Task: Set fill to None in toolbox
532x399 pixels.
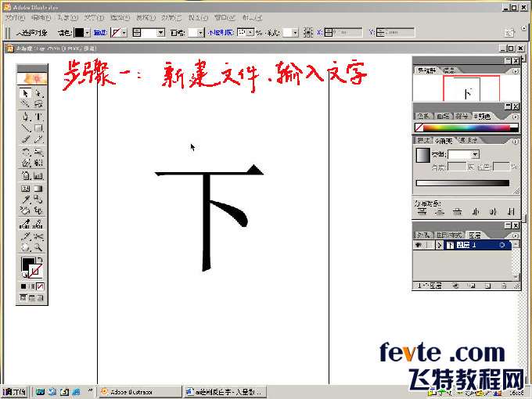Action: 41,286
